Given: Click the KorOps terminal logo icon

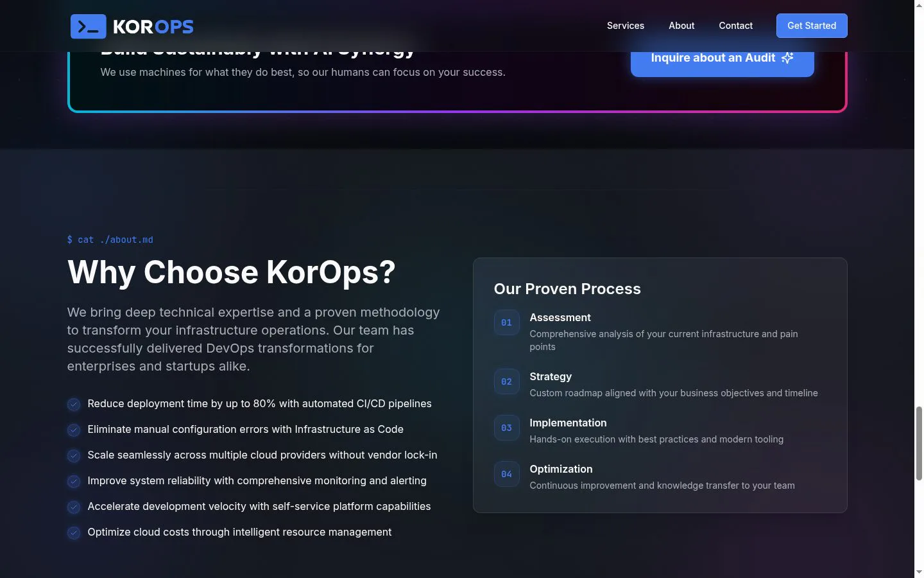Looking at the screenshot, I should click(x=88, y=26).
